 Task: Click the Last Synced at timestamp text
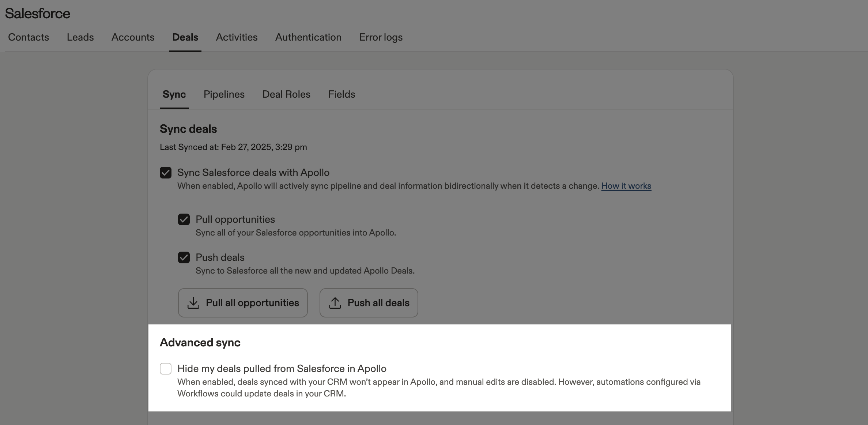coord(233,147)
